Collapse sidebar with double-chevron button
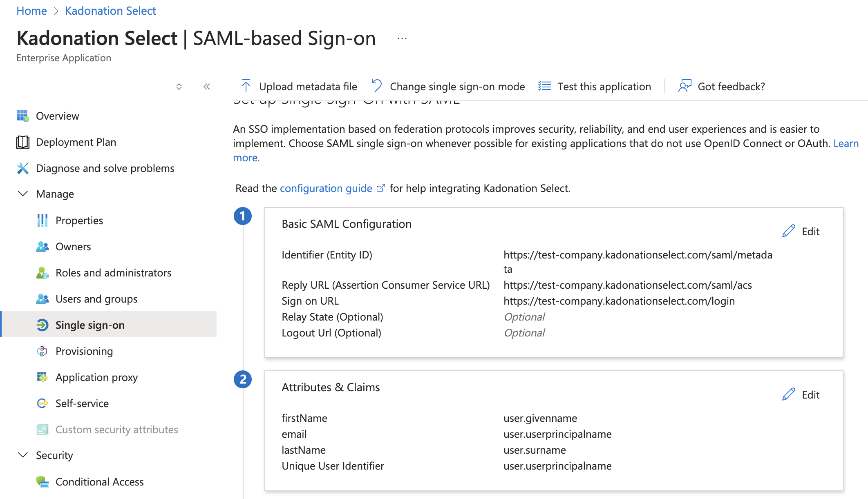This screenshot has width=868, height=499. point(207,86)
